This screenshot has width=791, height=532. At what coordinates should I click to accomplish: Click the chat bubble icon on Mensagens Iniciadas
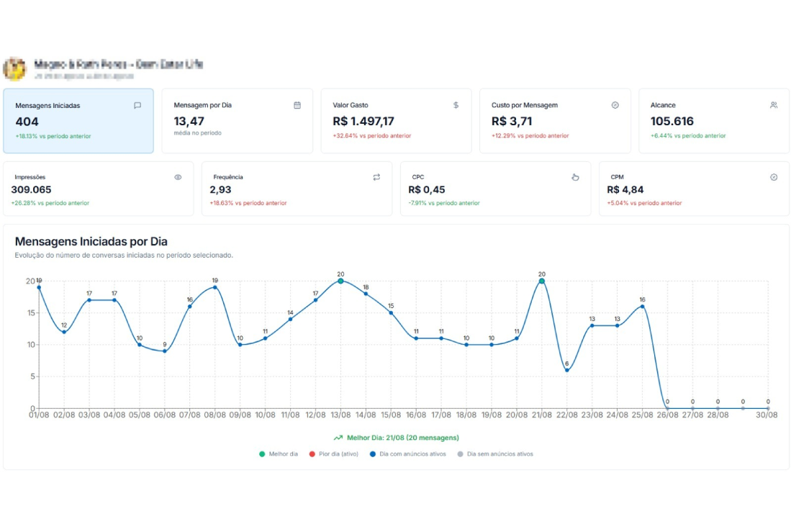137,105
